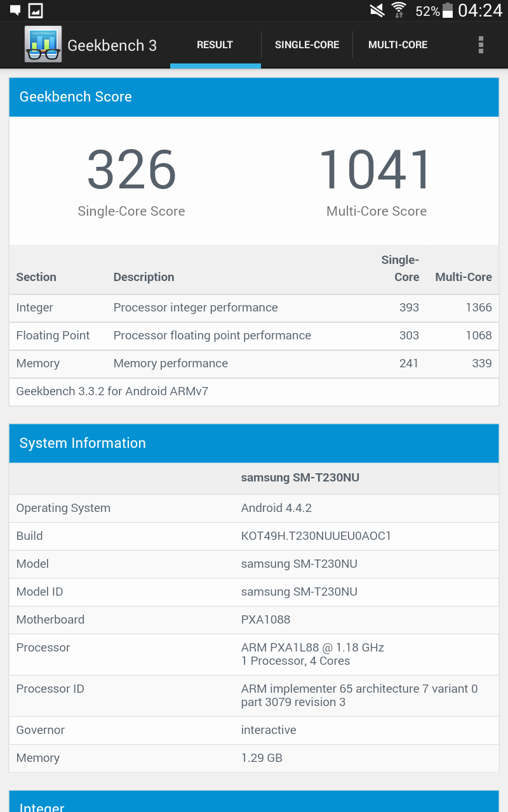The image size is (508, 812).
Task: Select the Integer row label
Action: pyautogui.click(x=35, y=308)
